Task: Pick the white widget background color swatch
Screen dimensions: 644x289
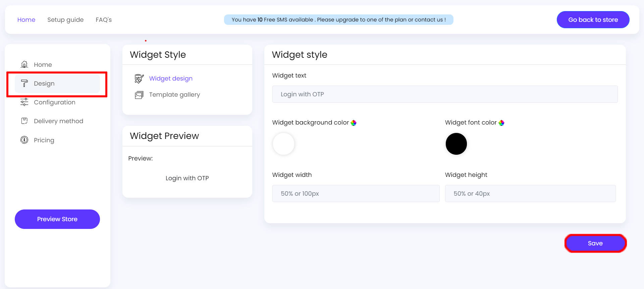Action: point(283,144)
